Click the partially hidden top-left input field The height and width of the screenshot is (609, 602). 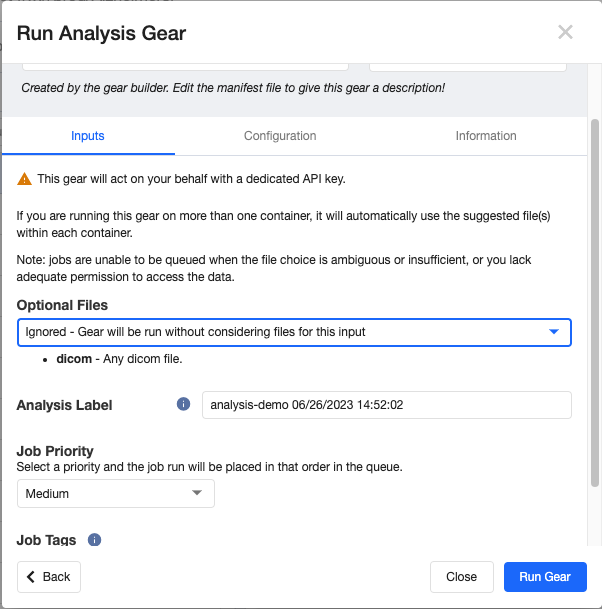[185, 66]
